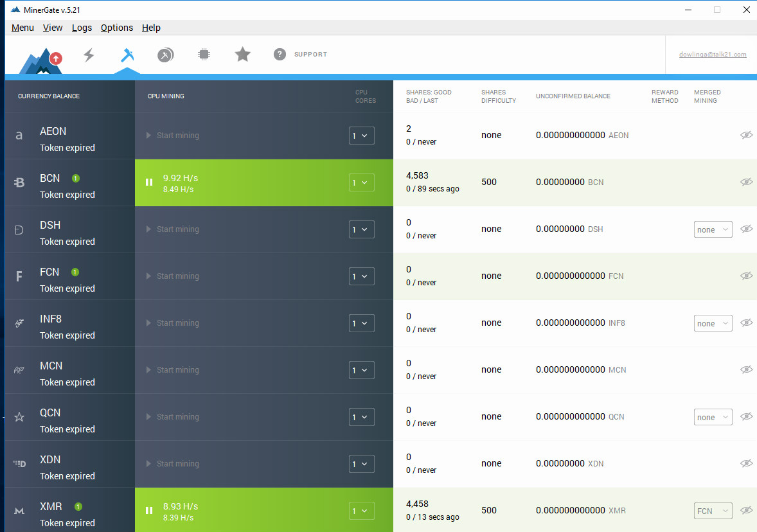757x532 pixels.
Task: Start mining INF8
Action: [173, 323]
